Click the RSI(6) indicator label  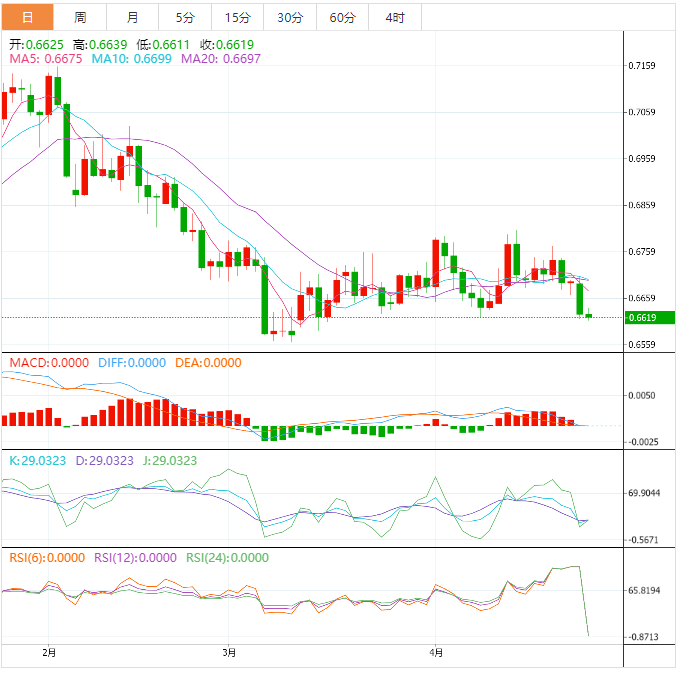[46, 558]
